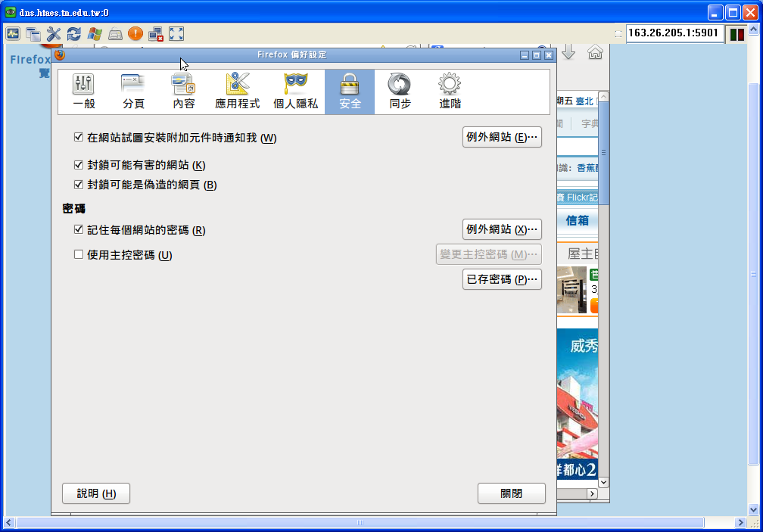Click the orange exclamation info icon

(135, 33)
